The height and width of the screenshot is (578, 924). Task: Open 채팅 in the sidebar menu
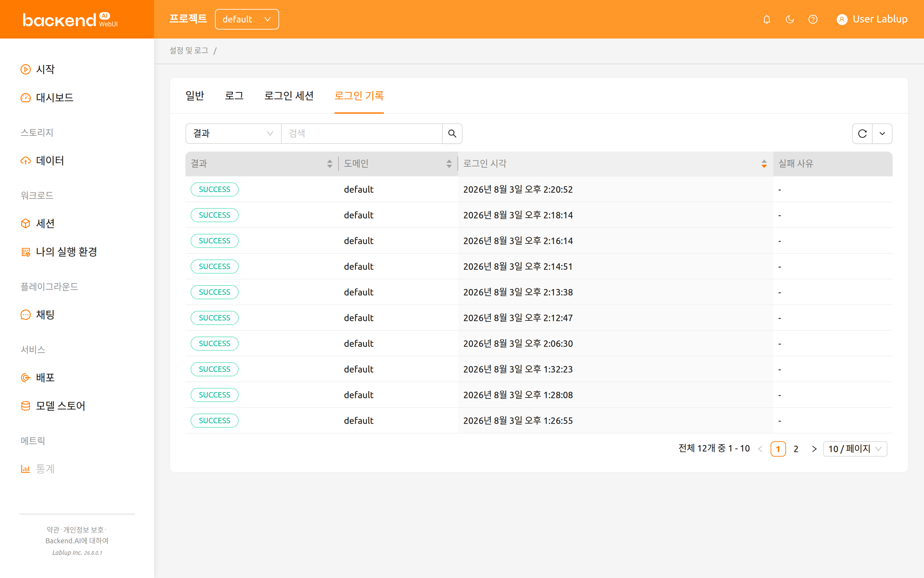(46, 315)
